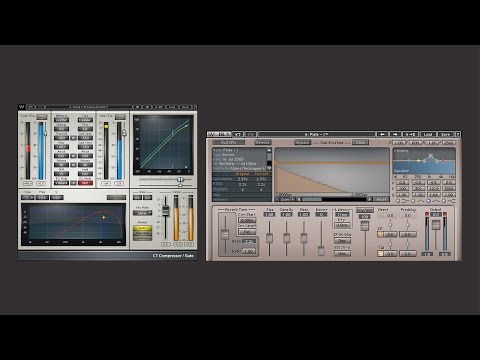The height and width of the screenshot is (360, 480).
Task: Open the filter Type dropdown above C1 EQ graph
Action: 27,197
